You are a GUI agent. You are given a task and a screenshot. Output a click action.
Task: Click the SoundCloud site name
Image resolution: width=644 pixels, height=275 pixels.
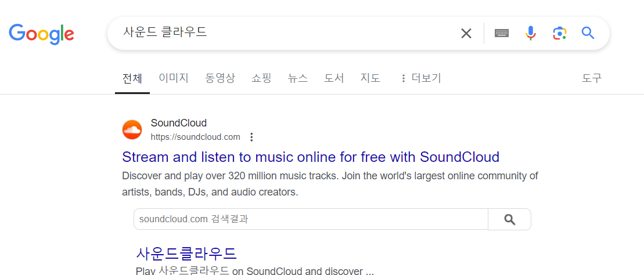(x=179, y=123)
